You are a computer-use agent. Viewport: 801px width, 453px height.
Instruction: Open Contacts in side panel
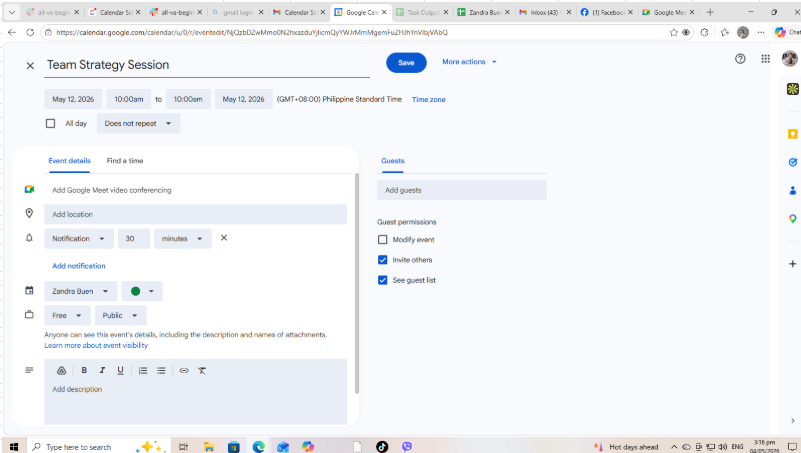point(792,190)
